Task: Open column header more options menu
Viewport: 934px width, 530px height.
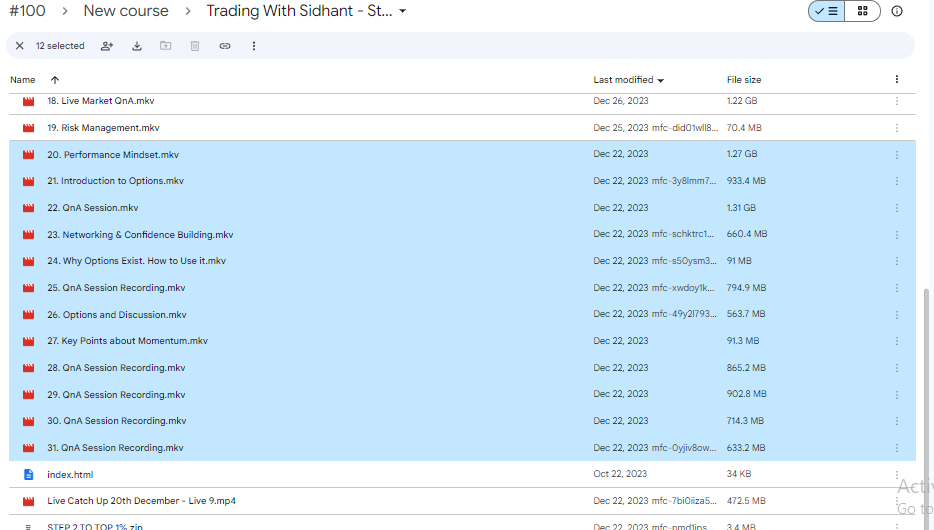Action: 896,80
